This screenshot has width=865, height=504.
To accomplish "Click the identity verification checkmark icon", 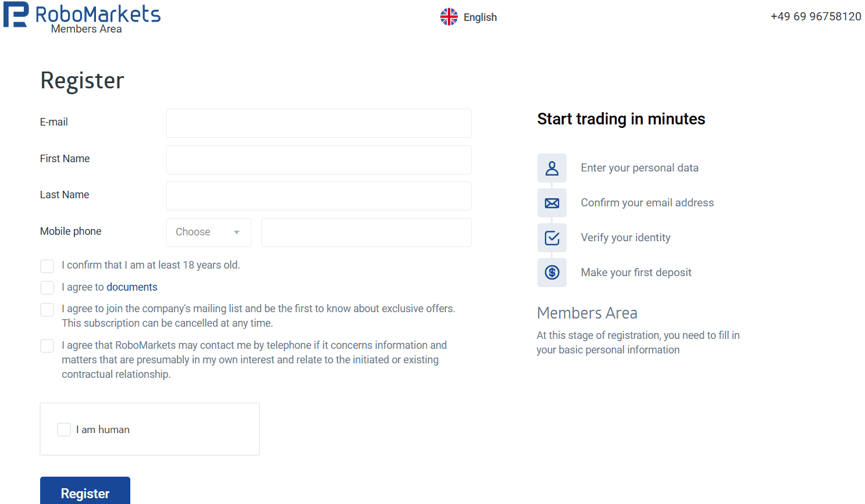I will click(551, 237).
